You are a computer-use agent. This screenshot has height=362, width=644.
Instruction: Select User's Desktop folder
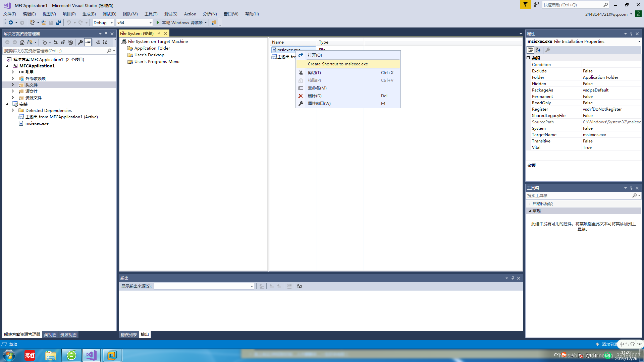point(149,55)
